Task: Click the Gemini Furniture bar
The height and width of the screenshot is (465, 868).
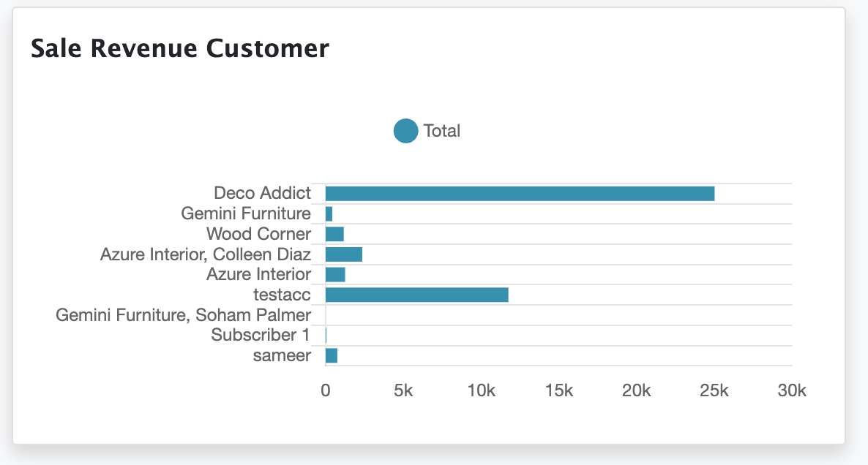Action: point(329,213)
